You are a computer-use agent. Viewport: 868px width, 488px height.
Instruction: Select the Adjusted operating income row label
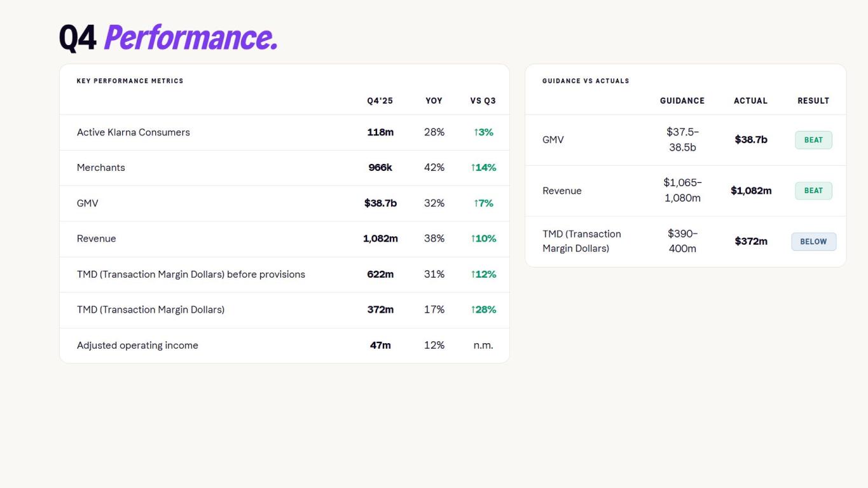click(137, 346)
